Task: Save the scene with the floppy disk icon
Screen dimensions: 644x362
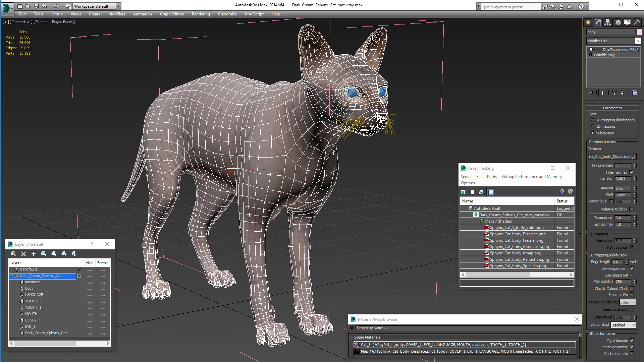Action: coord(36,6)
